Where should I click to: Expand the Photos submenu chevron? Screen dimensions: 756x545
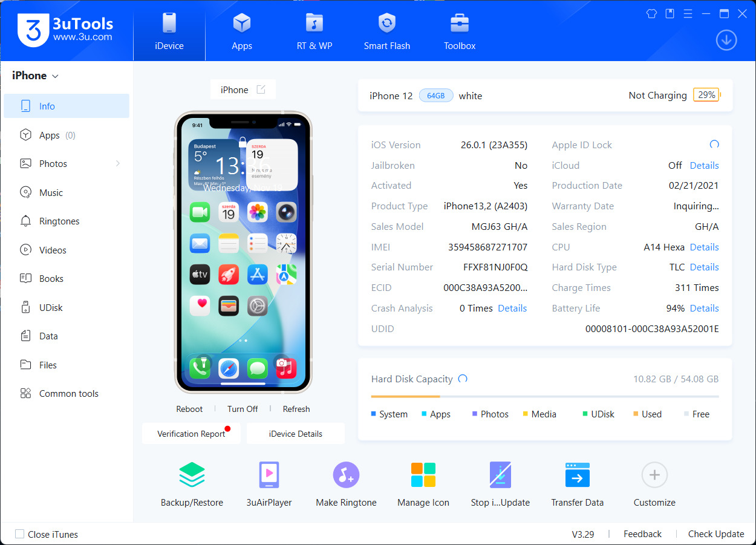(x=117, y=163)
